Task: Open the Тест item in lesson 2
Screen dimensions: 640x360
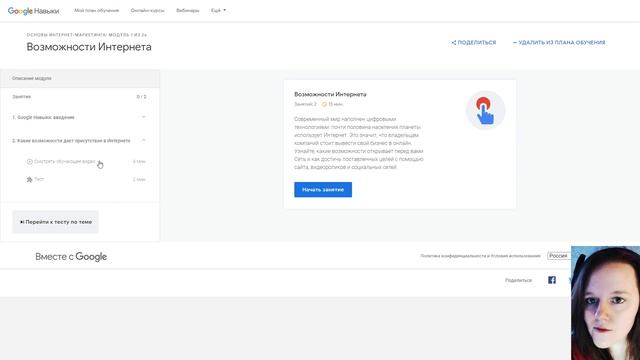Action: pyautogui.click(x=35, y=180)
